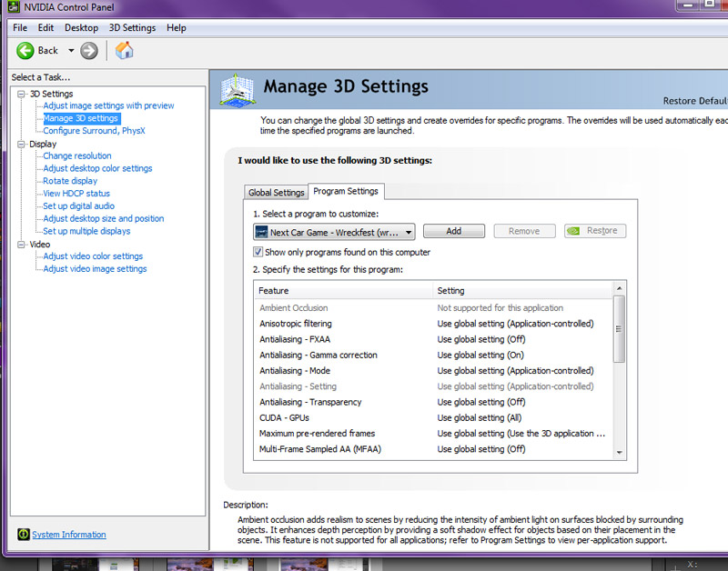Select the 'Antialiasing - FXAA' row
Image resolution: width=728 pixels, height=571 pixels.
433,339
